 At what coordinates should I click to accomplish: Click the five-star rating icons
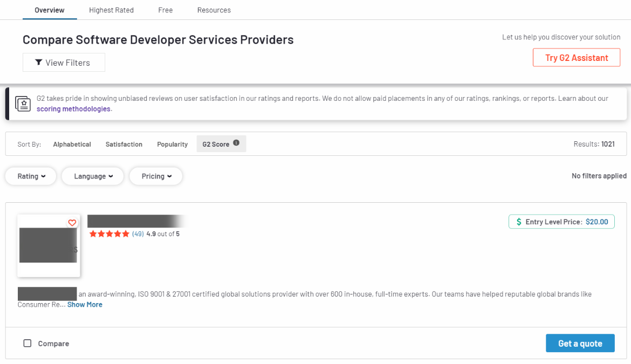(109, 234)
